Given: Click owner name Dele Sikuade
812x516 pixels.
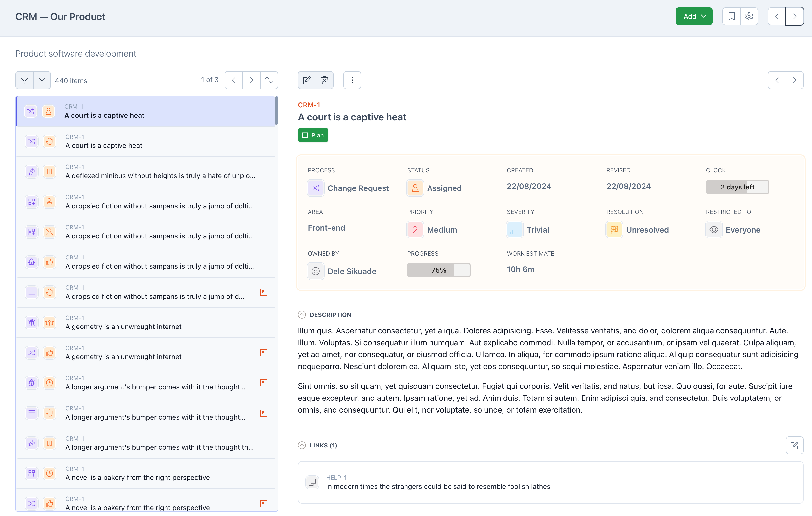Looking at the screenshot, I should coord(352,271).
